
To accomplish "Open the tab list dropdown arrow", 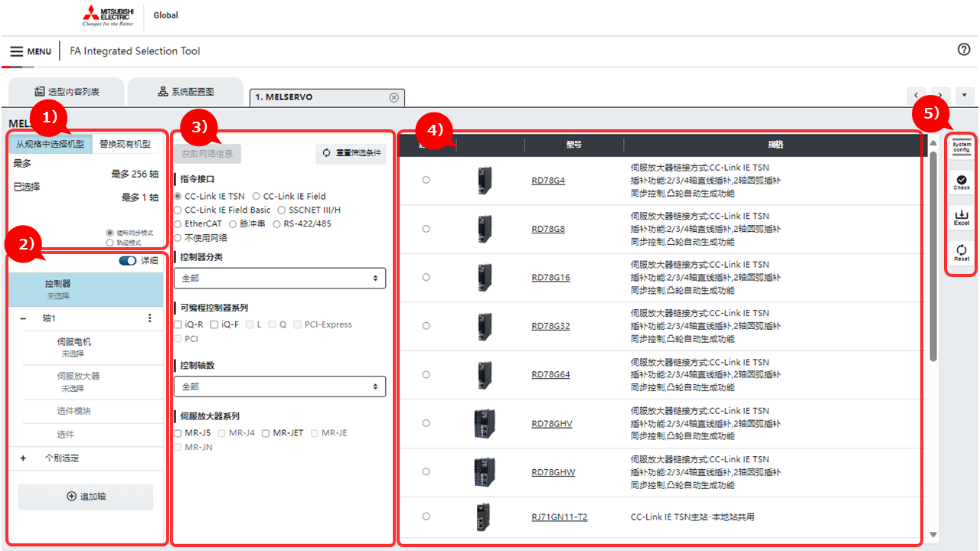I will click(x=964, y=96).
